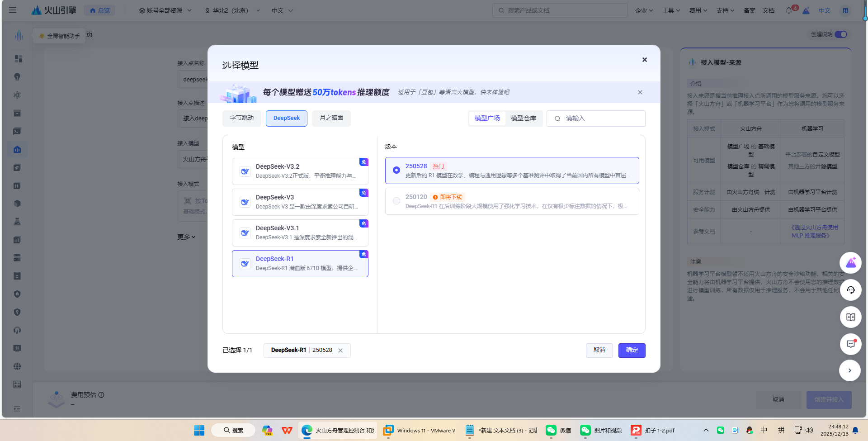Open the hamburger navigation menu icon
The height and width of the screenshot is (441, 868).
tap(13, 10)
